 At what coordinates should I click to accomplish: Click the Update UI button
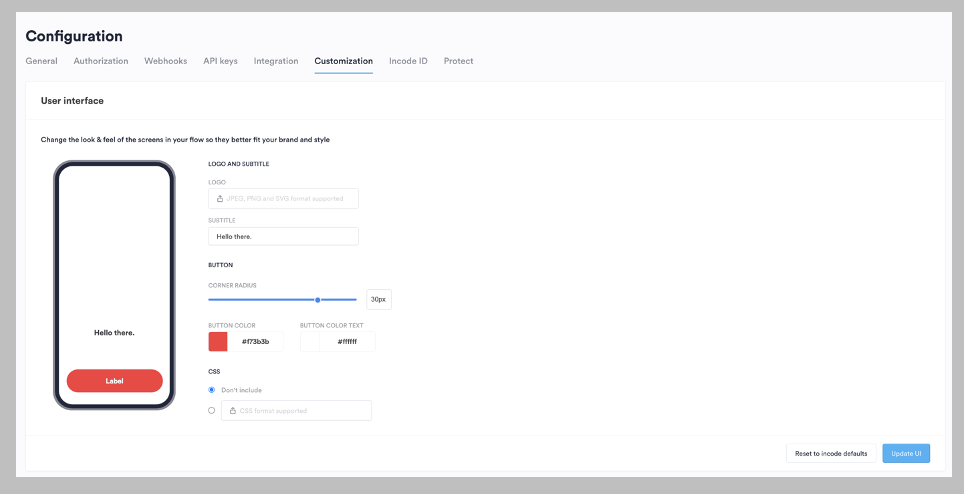coord(906,453)
